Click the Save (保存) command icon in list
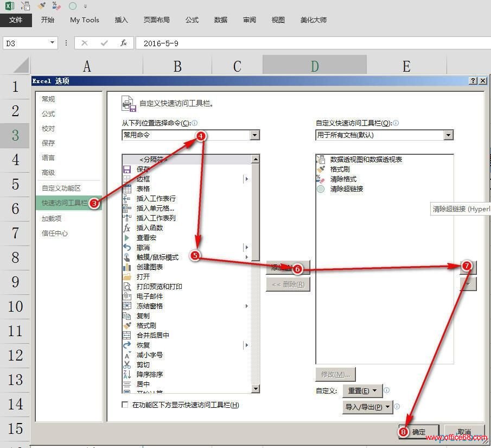The image size is (491, 448). 127,169
